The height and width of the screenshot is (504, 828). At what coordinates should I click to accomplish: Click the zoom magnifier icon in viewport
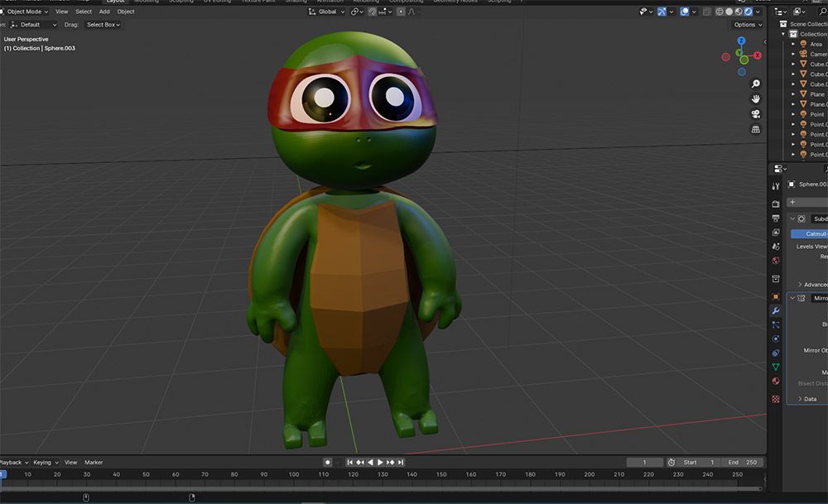pyautogui.click(x=755, y=84)
